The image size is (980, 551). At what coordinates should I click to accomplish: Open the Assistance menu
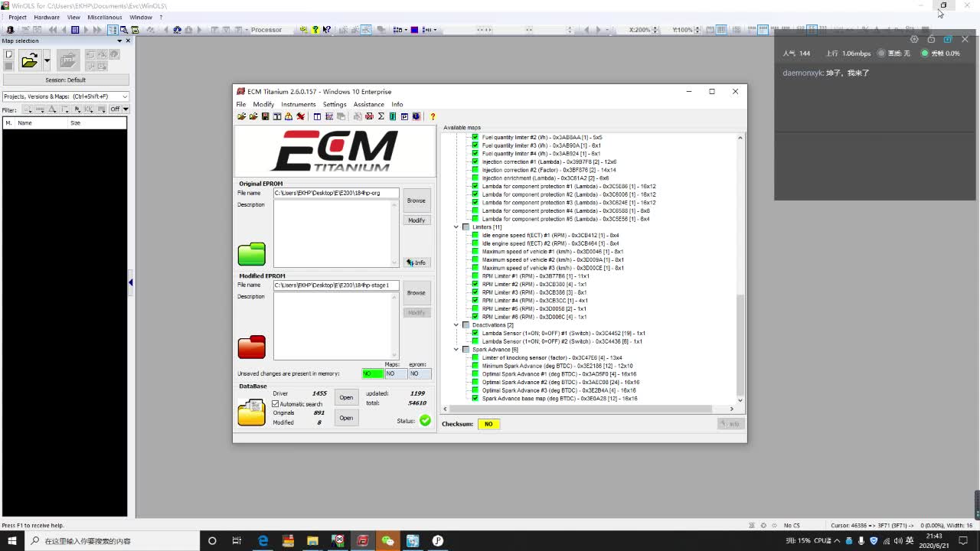click(369, 104)
